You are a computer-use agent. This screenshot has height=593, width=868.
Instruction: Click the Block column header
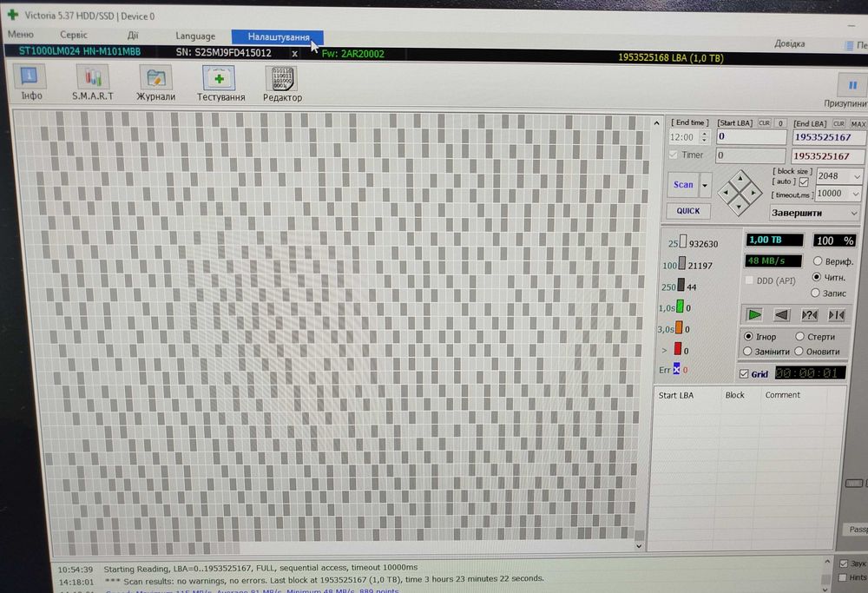coord(734,395)
